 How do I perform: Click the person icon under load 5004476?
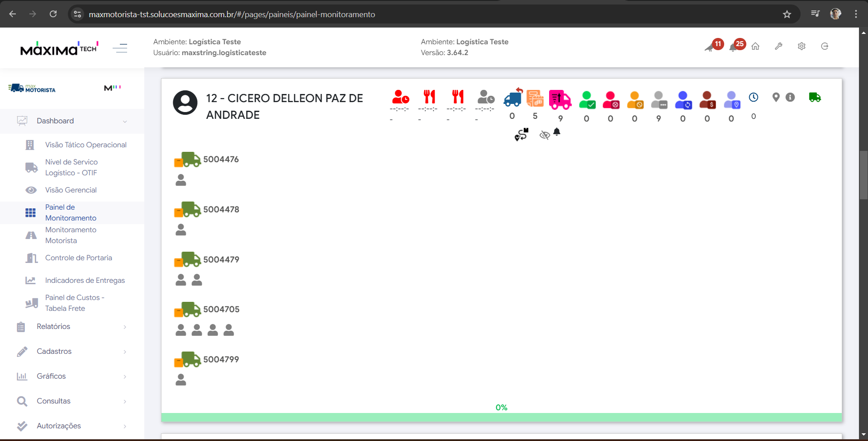[x=181, y=180]
